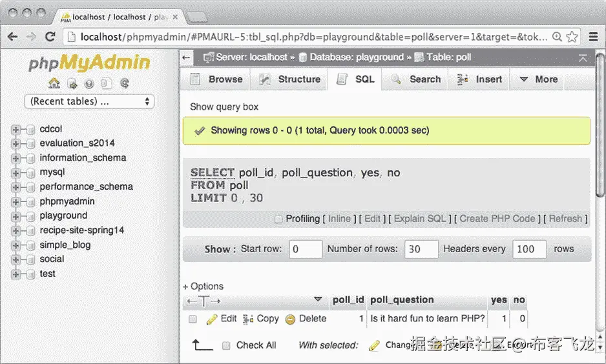The width and height of the screenshot is (606, 364).
Task: Click the cdcol database icon
Action: coord(31,130)
